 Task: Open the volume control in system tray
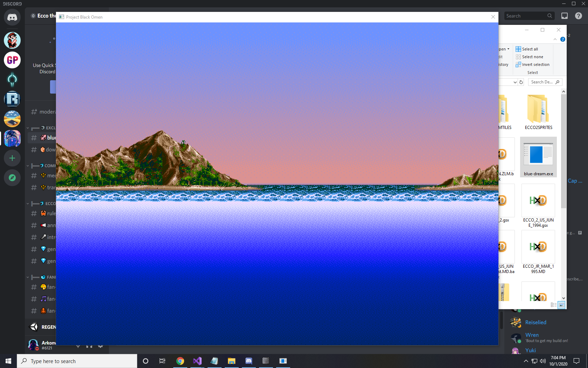[543, 361]
